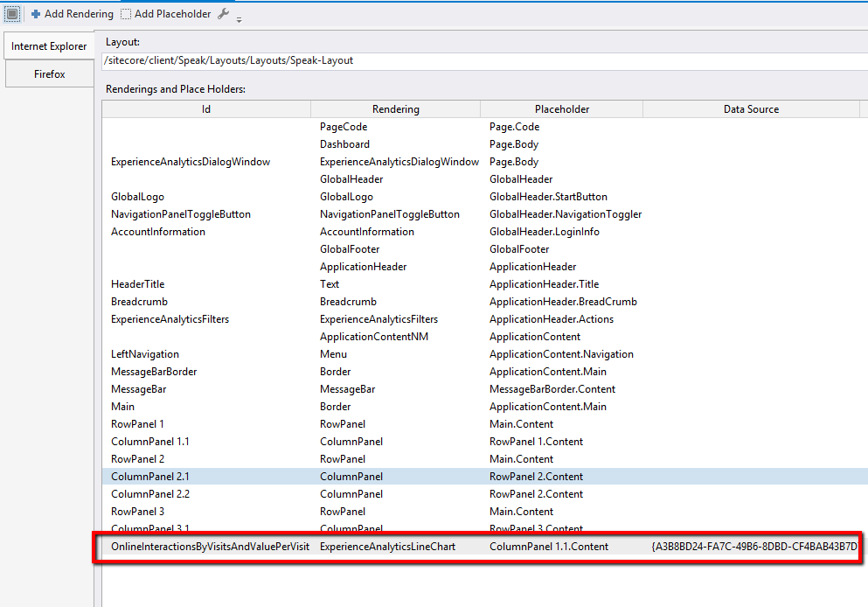The width and height of the screenshot is (868, 607).
Task: Click the Placeholder column header
Action: (561, 109)
